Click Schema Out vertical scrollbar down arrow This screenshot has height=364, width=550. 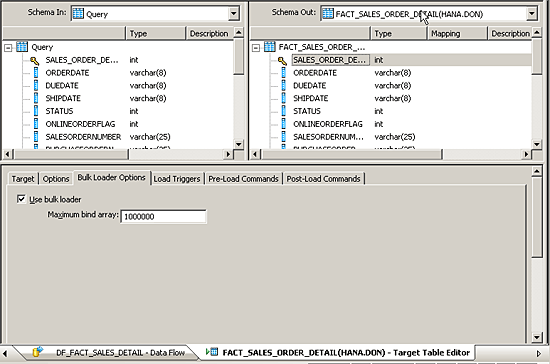(x=537, y=144)
